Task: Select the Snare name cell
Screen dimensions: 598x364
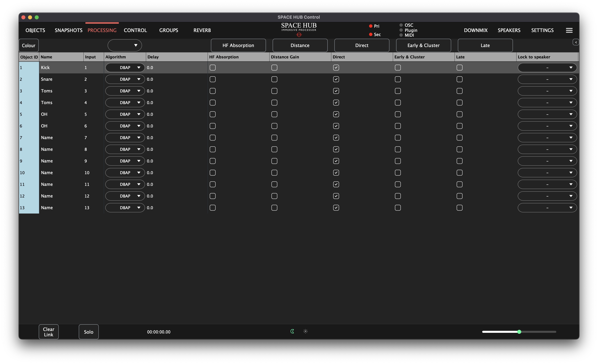Action: [61, 79]
